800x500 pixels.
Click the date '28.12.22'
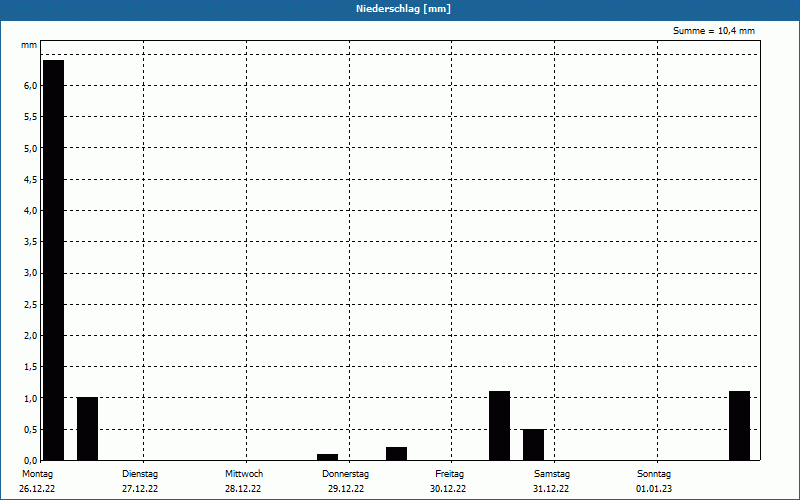243,489
